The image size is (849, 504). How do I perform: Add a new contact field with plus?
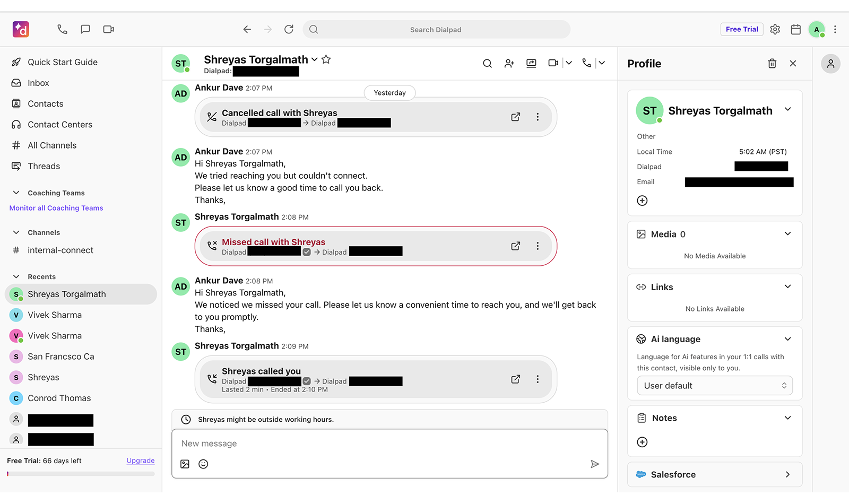tap(642, 201)
